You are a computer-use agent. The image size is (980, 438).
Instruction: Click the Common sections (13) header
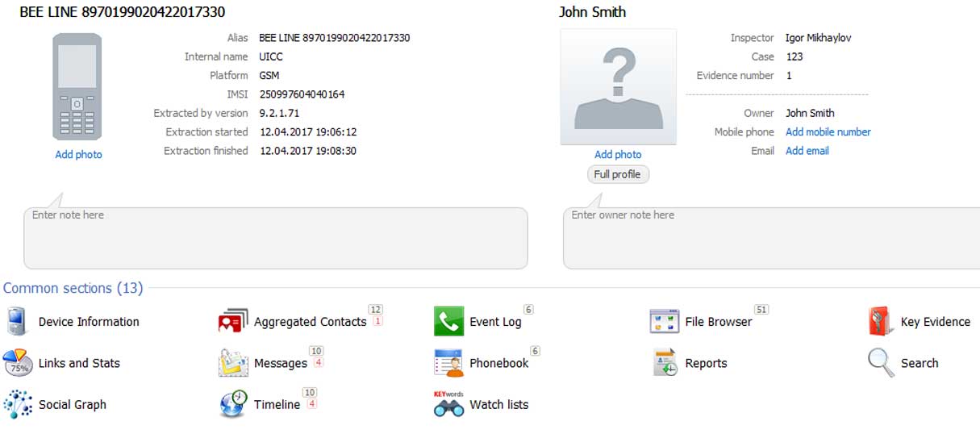point(73,288)
